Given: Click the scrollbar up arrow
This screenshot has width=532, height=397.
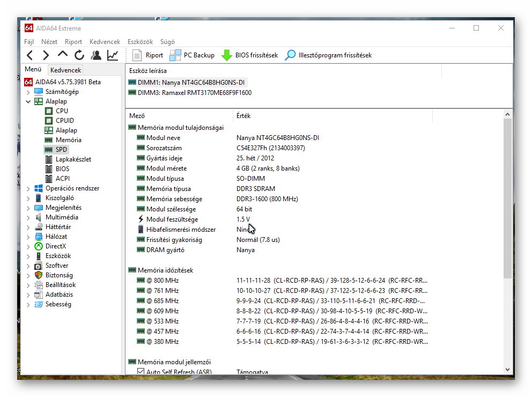Looking at the screenshot, I should point(507,114).
